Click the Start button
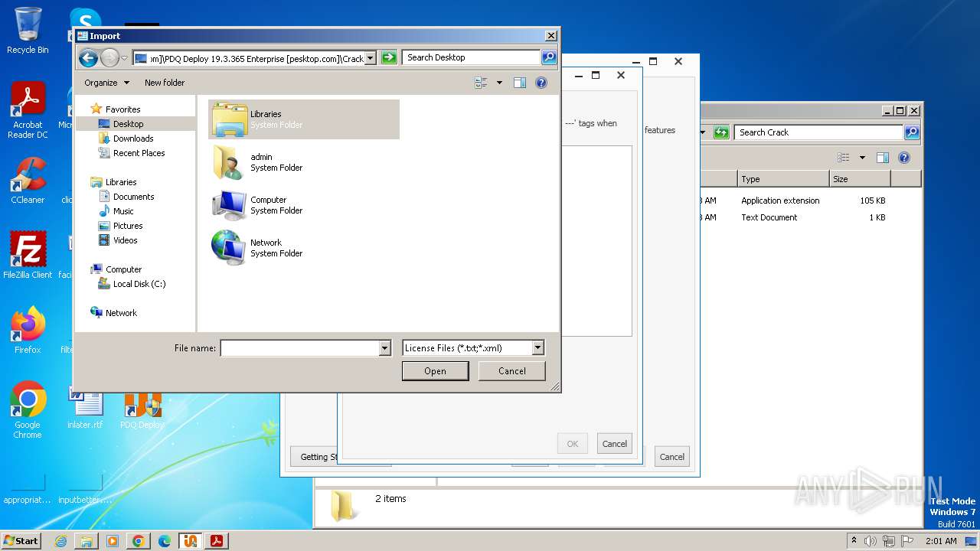This screenshot has width=980, height=551. point(21,540)
